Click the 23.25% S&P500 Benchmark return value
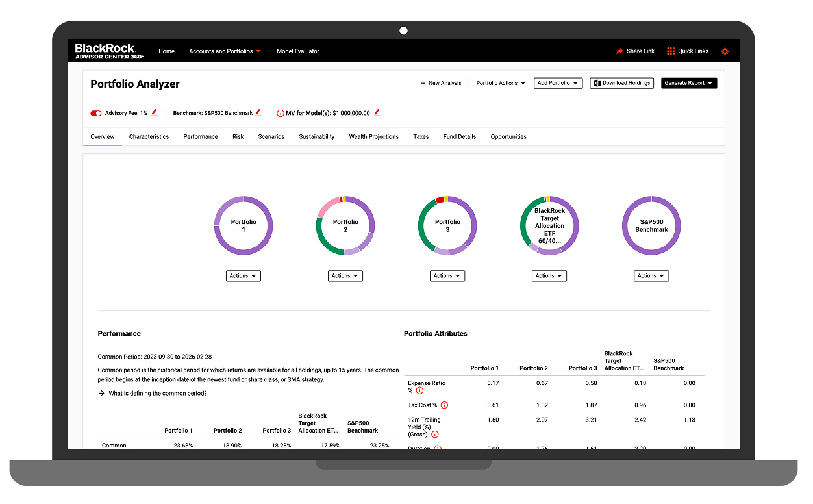Screen dimensions: 813x504 click(379, 446)
